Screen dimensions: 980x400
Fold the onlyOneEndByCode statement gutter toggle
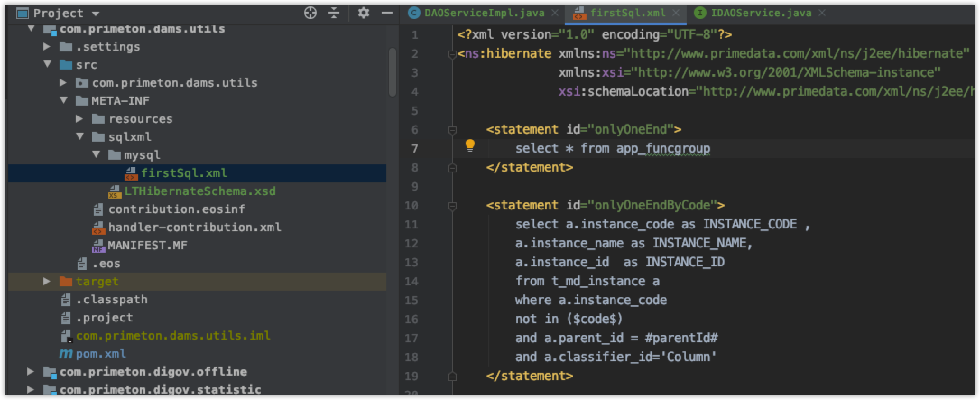452,206
